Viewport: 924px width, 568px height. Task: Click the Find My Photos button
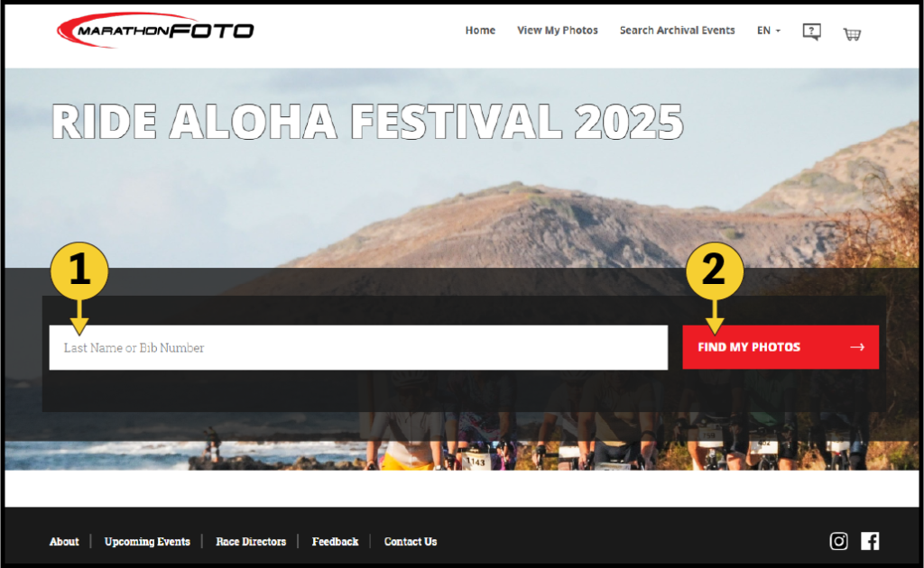(781, 347)
